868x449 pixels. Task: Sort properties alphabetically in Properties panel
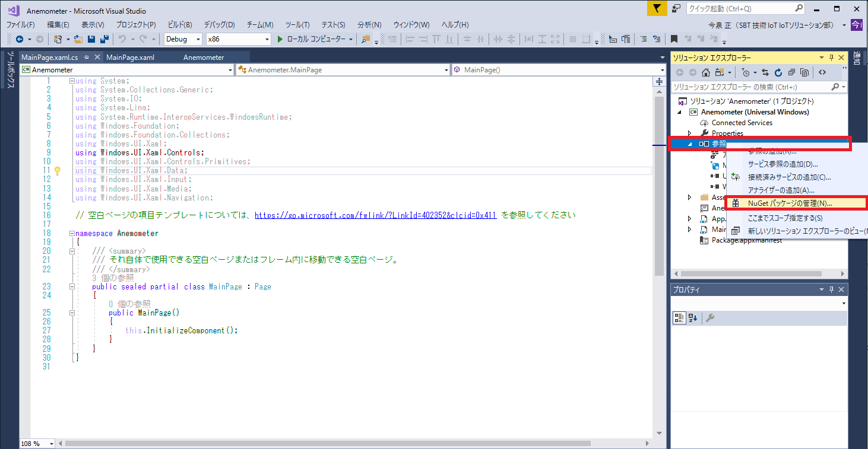click(x=692, y=318)
